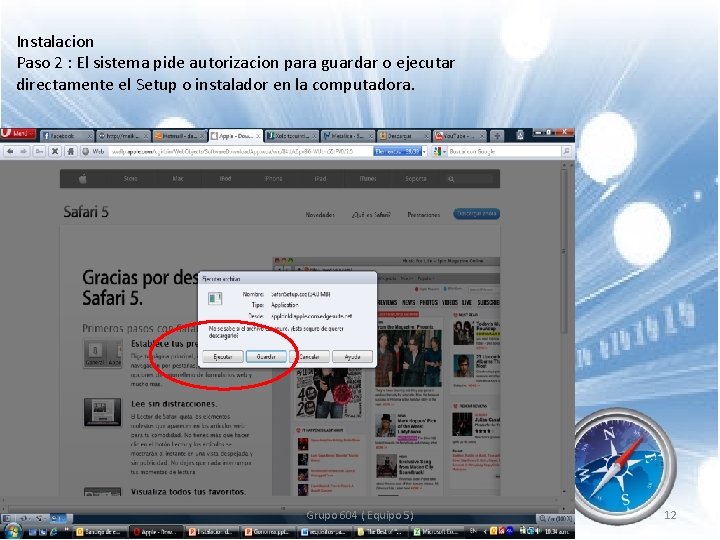The height and width of the screenshot is (540, 720).
Task: Click Ayuda in the download dialog
Action: 352,356
